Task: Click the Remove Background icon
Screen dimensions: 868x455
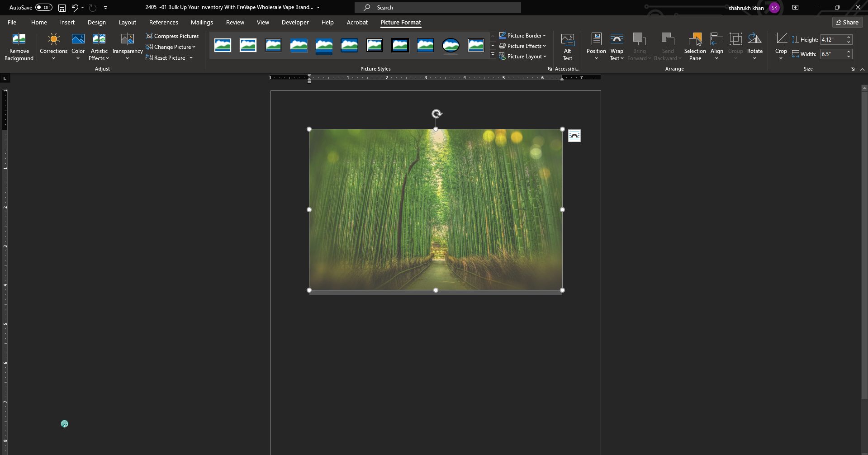Action: pyautogui.click(x=19, y=40)
